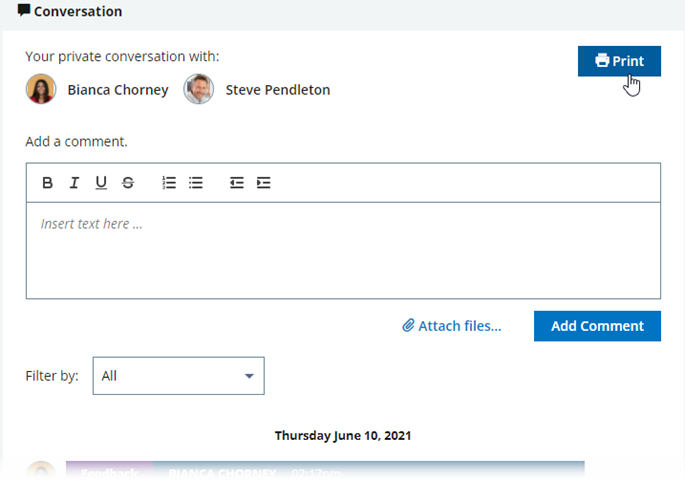Image resolution: width=685 pixels, height=481 pixels.
Task: Open the Attach files link
Action: tap(452, 326)
